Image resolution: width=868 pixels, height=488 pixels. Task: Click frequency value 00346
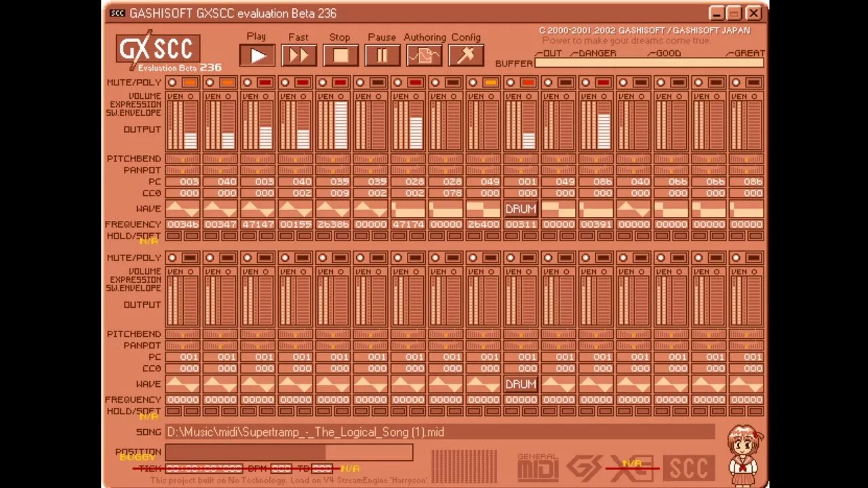[x=183, y=224]
